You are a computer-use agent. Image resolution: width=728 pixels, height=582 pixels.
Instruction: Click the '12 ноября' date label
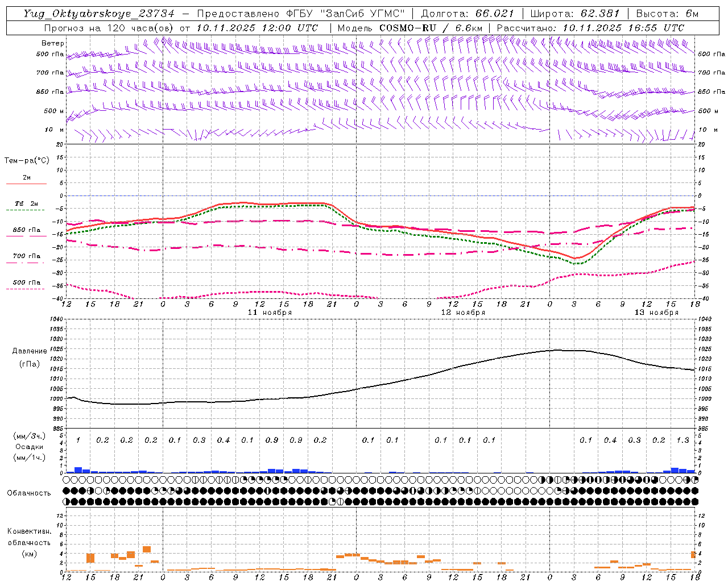point(463,313)
